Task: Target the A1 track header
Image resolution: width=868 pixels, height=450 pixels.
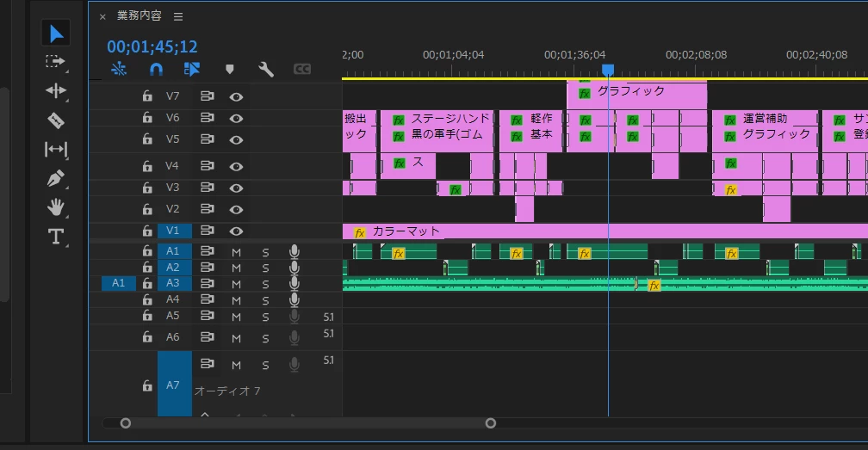Action: 175,251
